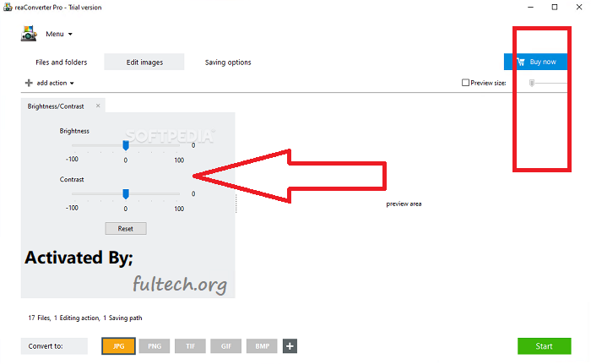Viewport: 591px width, 364px height.
Task: Click the Buy now button
Action: (x=536, y=62)
